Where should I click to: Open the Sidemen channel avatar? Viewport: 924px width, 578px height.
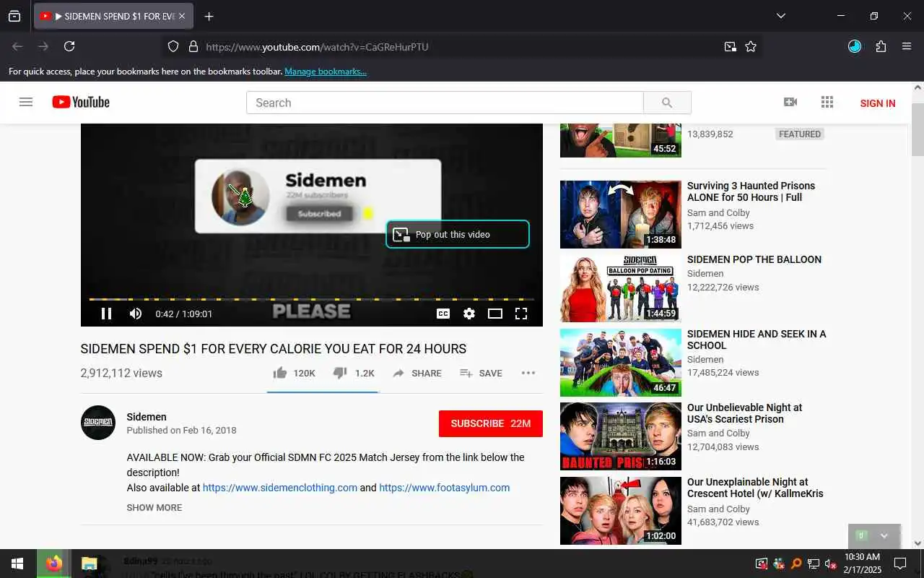(98, 423)
